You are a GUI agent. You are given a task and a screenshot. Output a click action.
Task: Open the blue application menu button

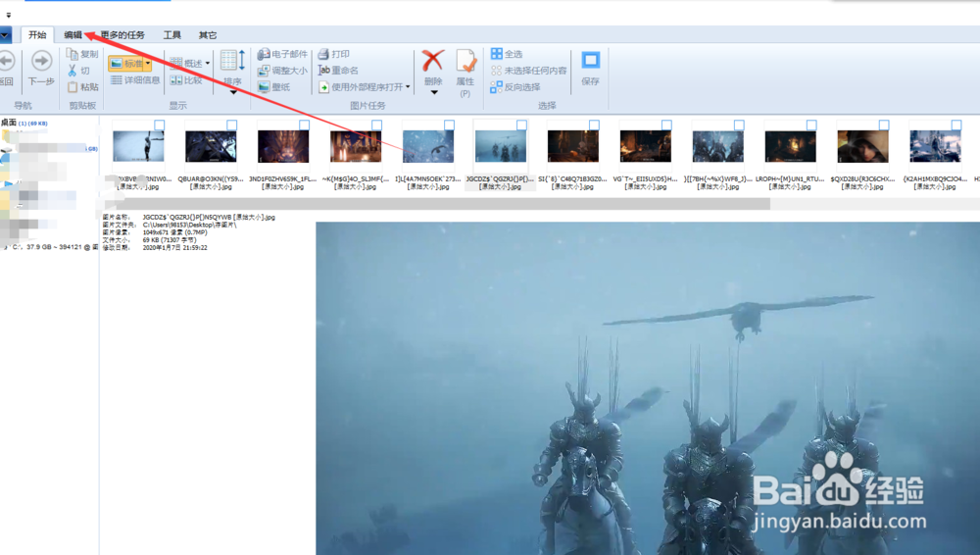point(5,35)
